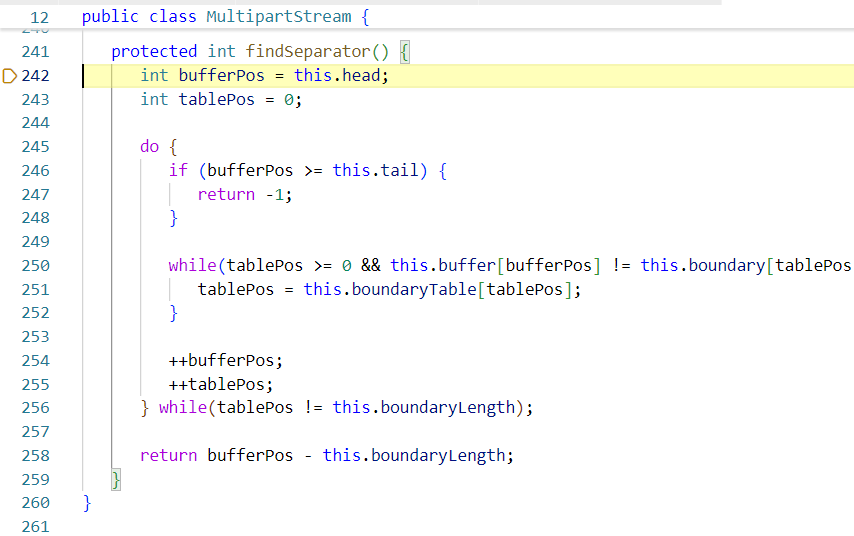854x536 pixels.
Task: Click the 'do' keyword on line 245
Action: coord(149,147)
